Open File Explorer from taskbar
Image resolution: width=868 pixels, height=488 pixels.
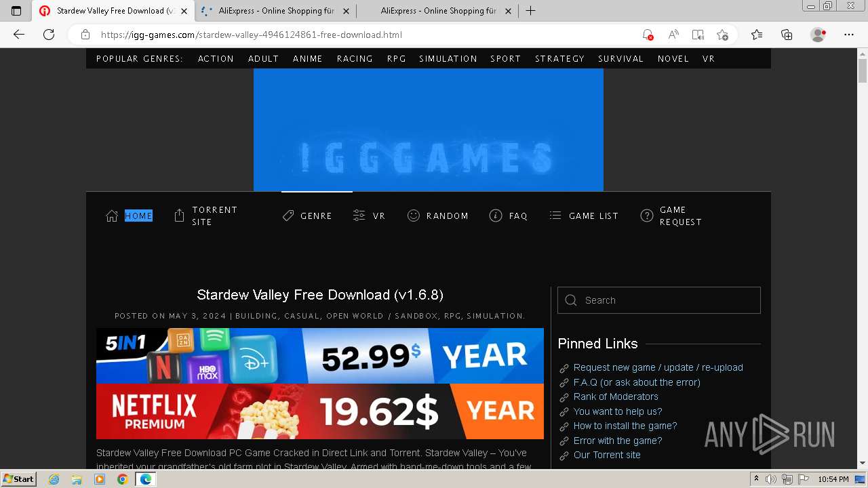(x=77, y=479)
